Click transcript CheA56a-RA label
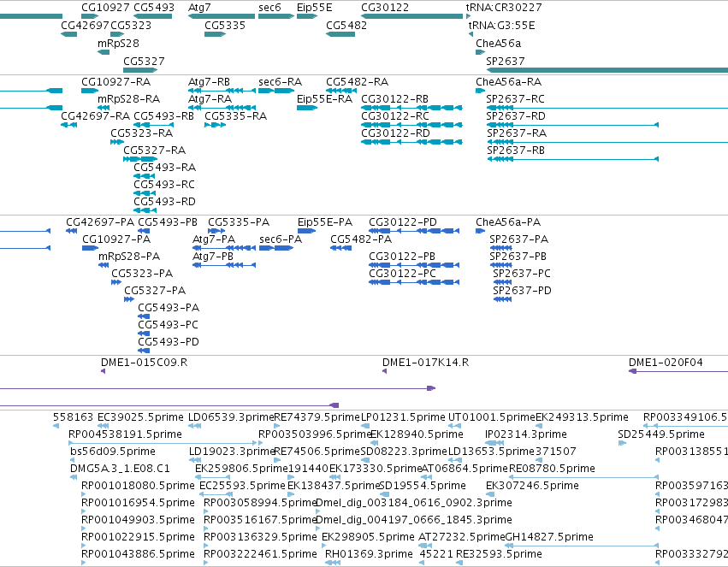The image size is (728, 567). pyautogui.click(x=508, y=81)
